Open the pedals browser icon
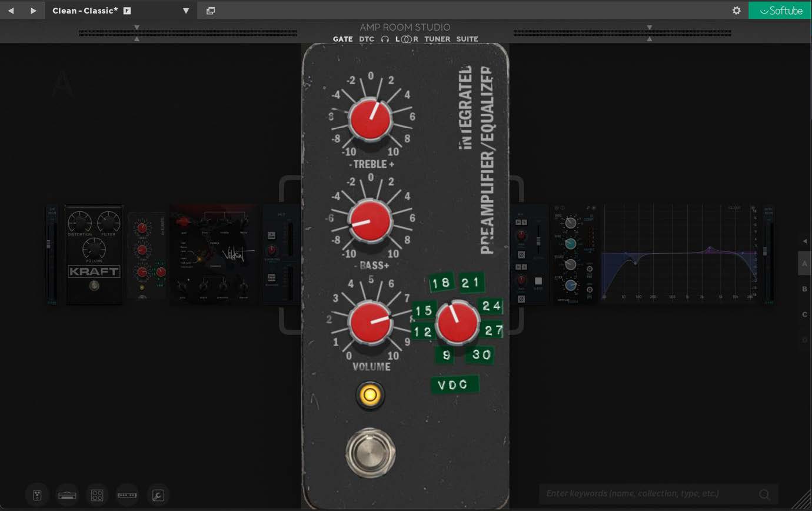The height and width of the screenshot is (511, 812). pos(36,495)
